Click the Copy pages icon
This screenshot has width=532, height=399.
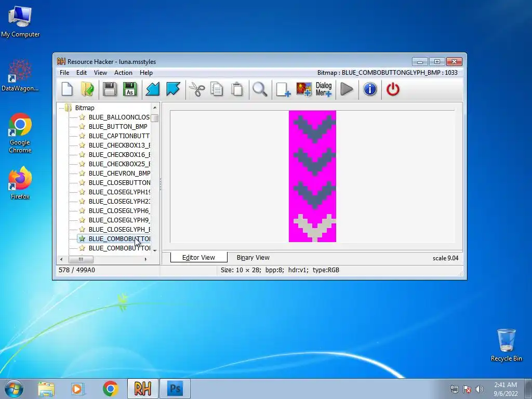click(217, 89)
